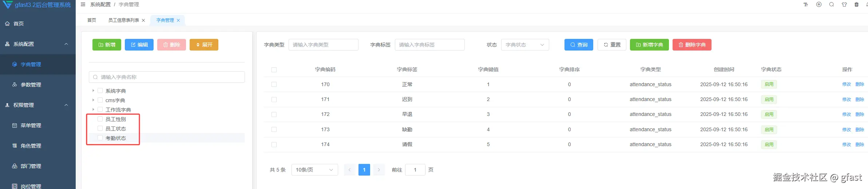
Task: Check the row with 字典编码 170
Action: coord(274,84)
